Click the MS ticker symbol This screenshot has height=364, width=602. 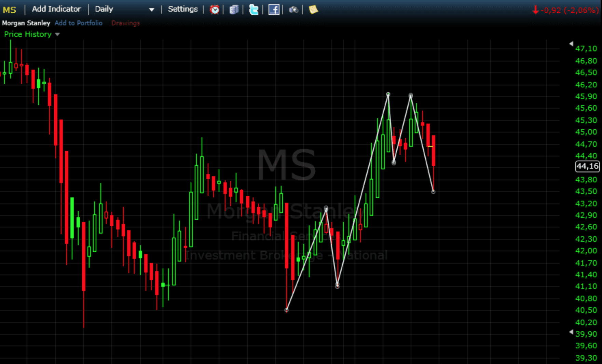pyautogui.click(x=10, y=10)
